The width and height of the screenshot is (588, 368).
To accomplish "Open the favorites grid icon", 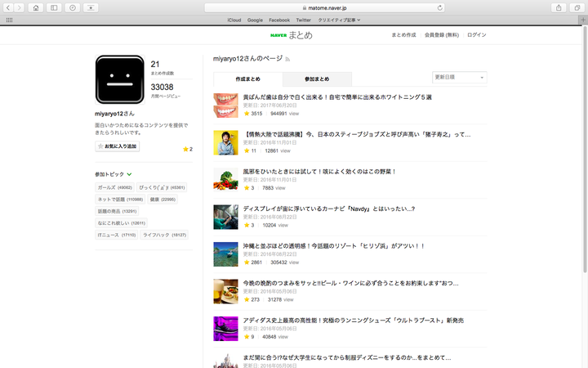I will (9, 20).
